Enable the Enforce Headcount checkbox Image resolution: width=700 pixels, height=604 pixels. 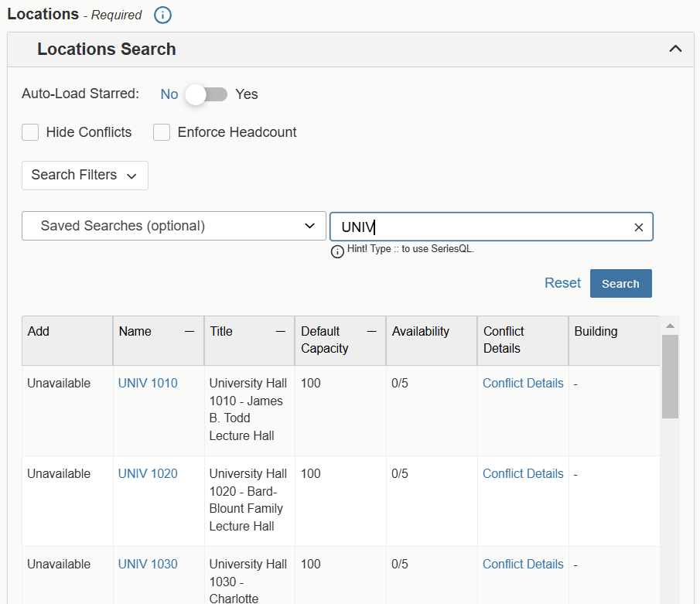tap(162, 132)
